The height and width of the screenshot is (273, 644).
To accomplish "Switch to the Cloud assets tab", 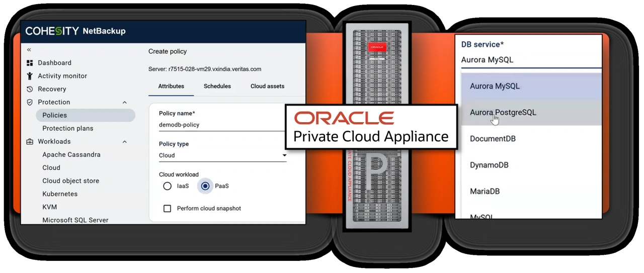I will coord(267,86).
